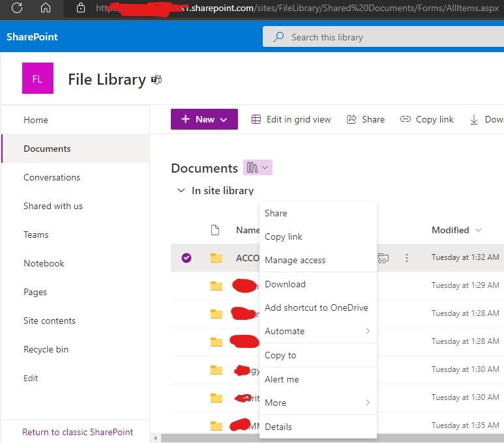Open the three-dot actions for ACCO row
Viewport: 504px width, 443px height.
(407, 258)
